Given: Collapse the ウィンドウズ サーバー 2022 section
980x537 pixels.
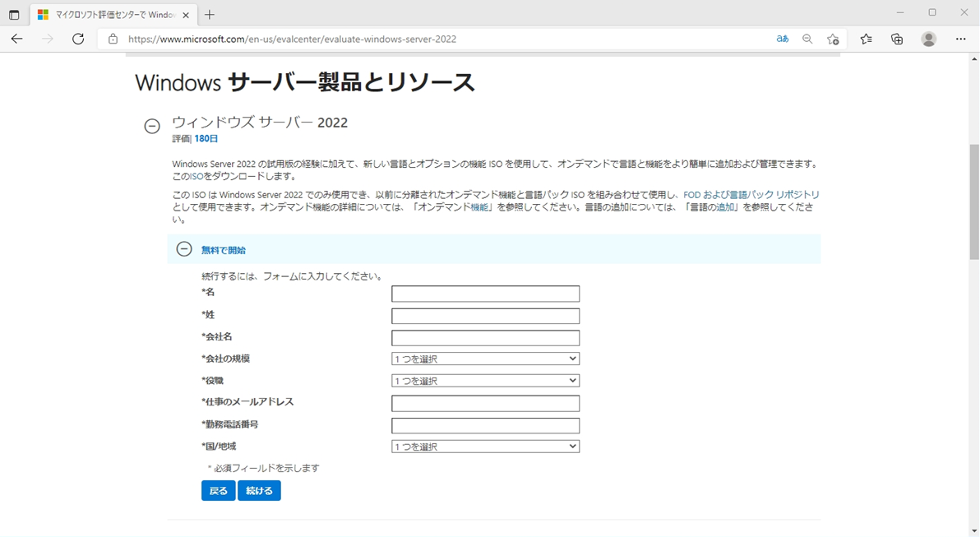Looking at the screenshot, I should coord(152,127).
